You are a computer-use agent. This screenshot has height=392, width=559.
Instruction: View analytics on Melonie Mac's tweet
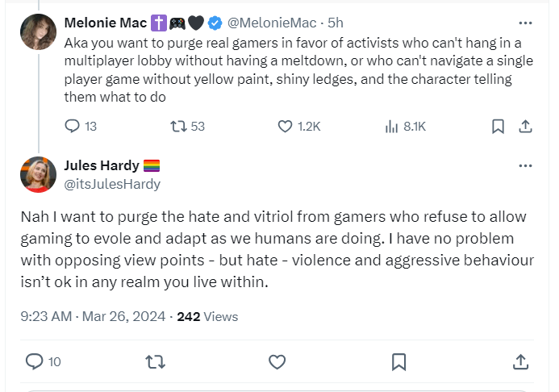click(x=392, y=126)
